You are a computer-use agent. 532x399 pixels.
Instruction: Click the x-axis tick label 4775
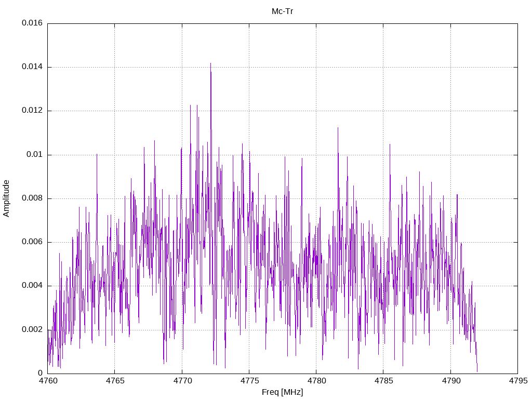[249, 381]
